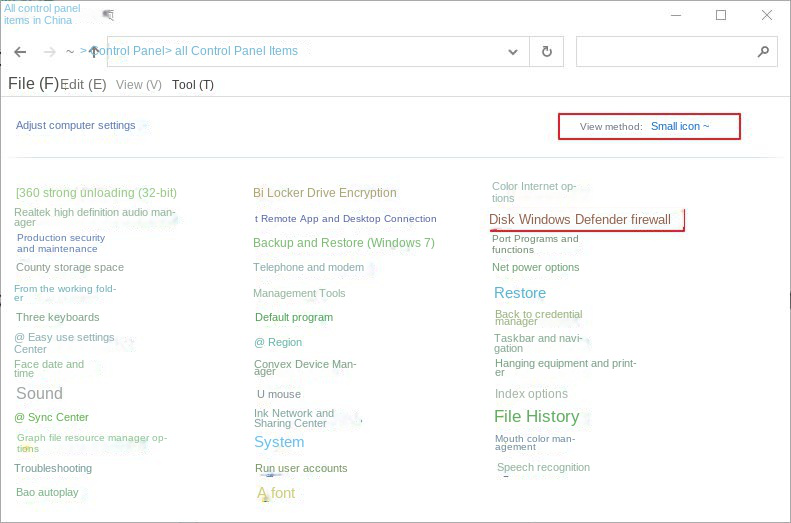Screen dimensions: 791x523
Task: Click the Forward navigation arrow
Action: coord(49,52)
